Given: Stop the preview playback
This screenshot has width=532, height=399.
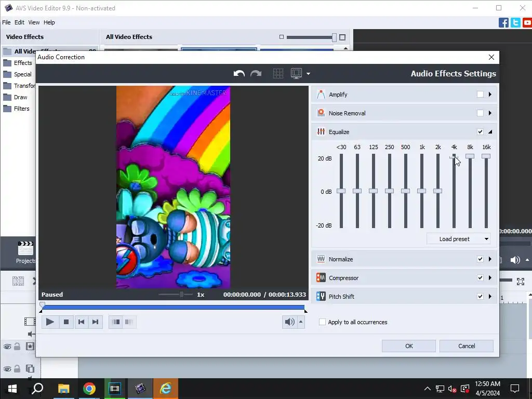Looking at the screenshot, I should [x=66, y=322].
